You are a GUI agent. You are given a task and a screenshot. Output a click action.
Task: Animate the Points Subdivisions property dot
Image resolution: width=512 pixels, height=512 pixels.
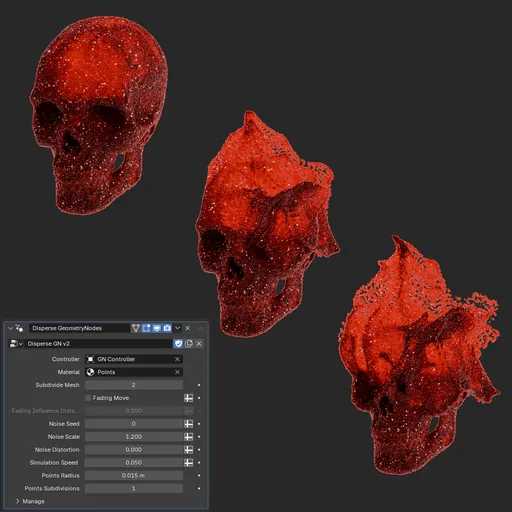[199, 488]
